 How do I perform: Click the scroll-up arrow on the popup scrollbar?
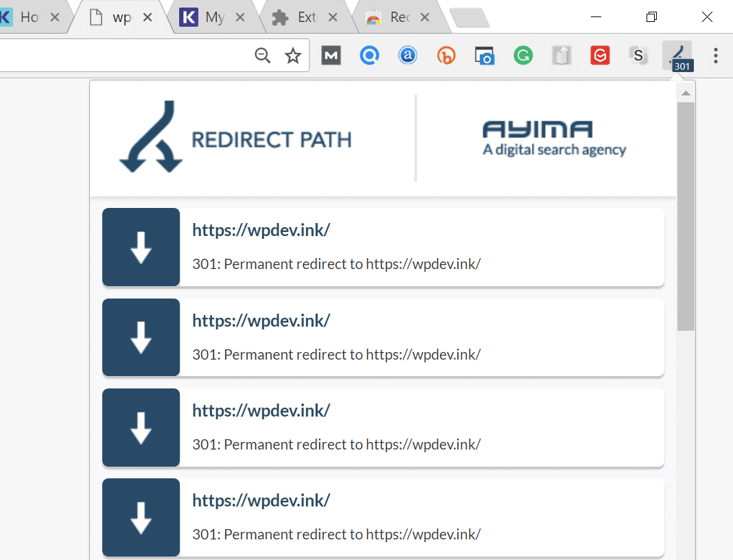686,91
